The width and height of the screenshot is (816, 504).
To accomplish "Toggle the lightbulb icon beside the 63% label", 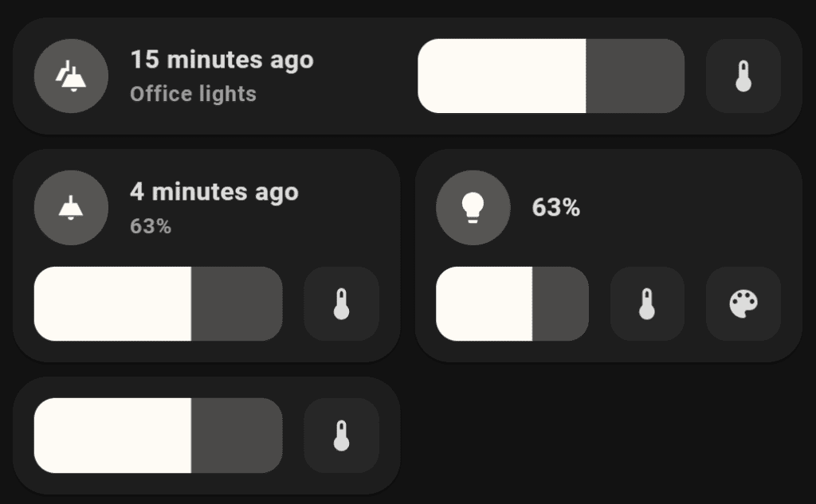I will pyautogui.click(x=473, y=208).
